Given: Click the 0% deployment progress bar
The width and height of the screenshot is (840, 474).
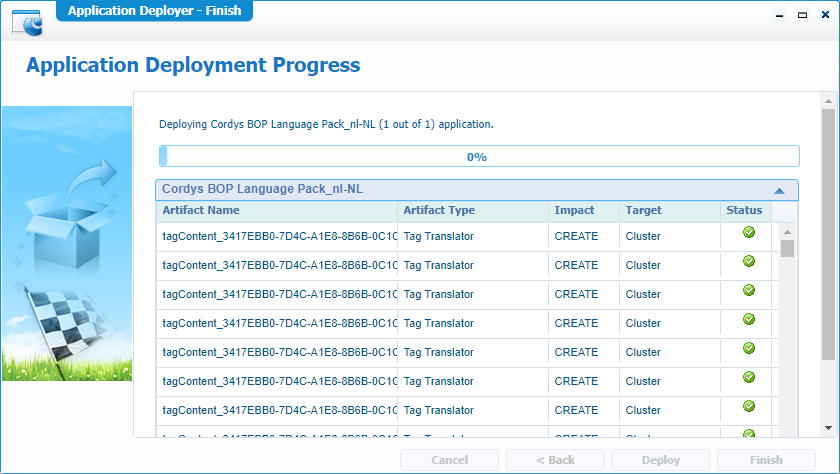Looking at the screenshot, I should click(479, 156).
